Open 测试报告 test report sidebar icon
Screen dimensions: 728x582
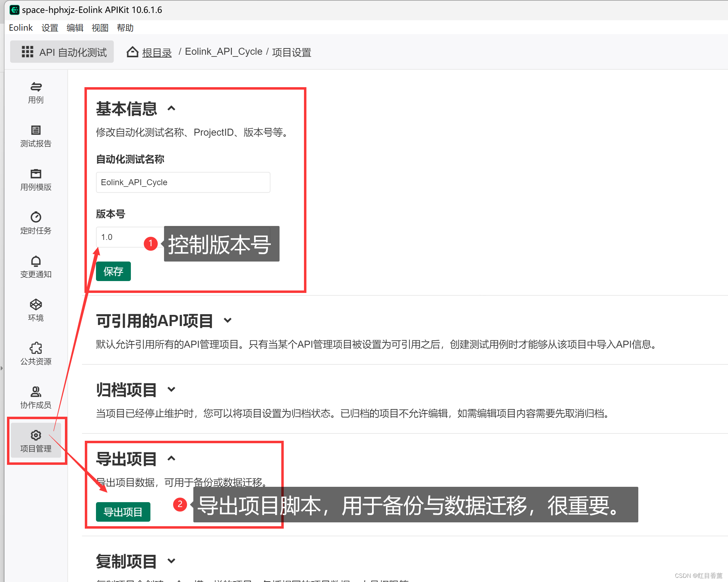point(36,130)
